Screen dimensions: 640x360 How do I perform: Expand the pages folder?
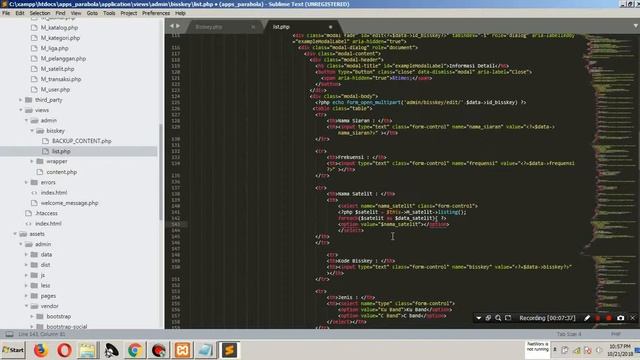(x=26, y=296)
